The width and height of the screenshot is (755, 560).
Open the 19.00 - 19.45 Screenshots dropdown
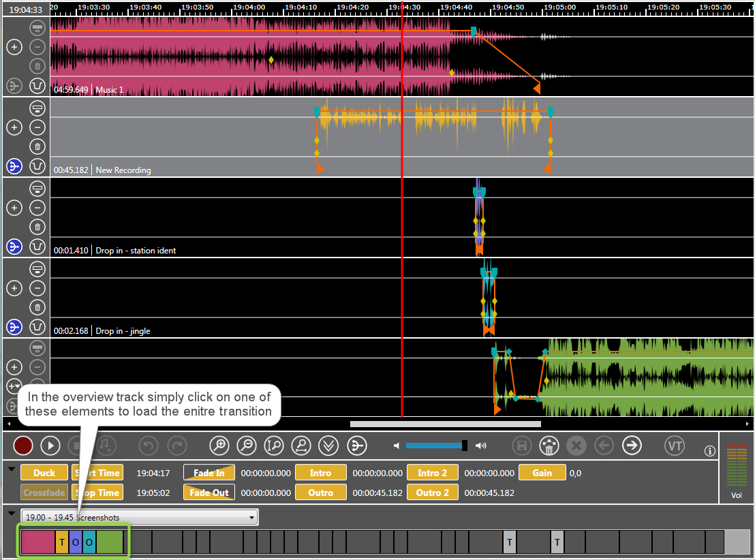click(139, 518)
